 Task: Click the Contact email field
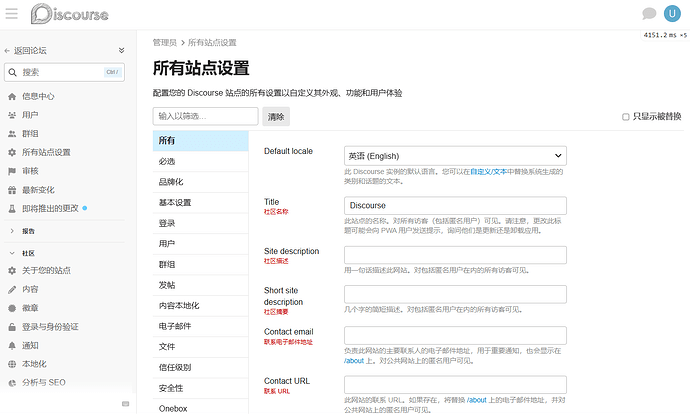(455, 335)
